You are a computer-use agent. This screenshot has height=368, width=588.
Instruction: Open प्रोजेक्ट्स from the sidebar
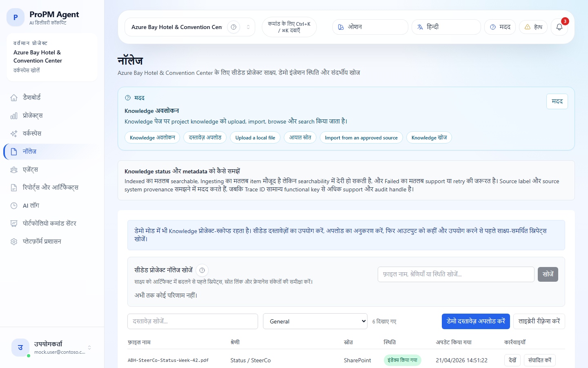tap(33, 115)
